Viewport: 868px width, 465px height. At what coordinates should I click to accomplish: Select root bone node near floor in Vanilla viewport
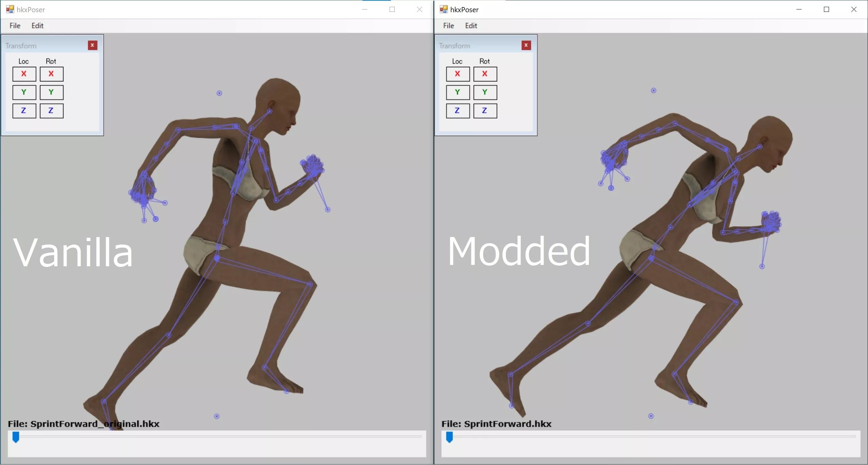(x=217, y=416)
